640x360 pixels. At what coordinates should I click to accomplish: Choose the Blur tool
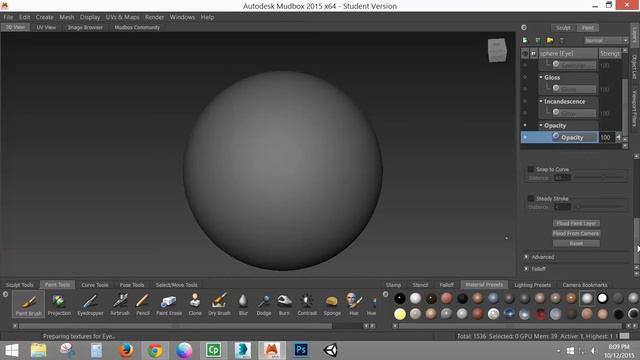243,304
